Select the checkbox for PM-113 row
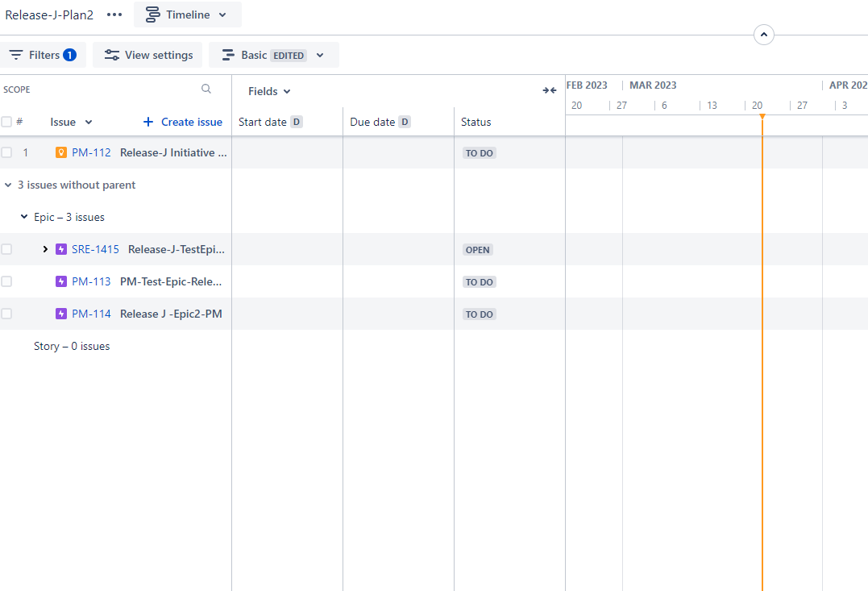 [x=6, y=281]
